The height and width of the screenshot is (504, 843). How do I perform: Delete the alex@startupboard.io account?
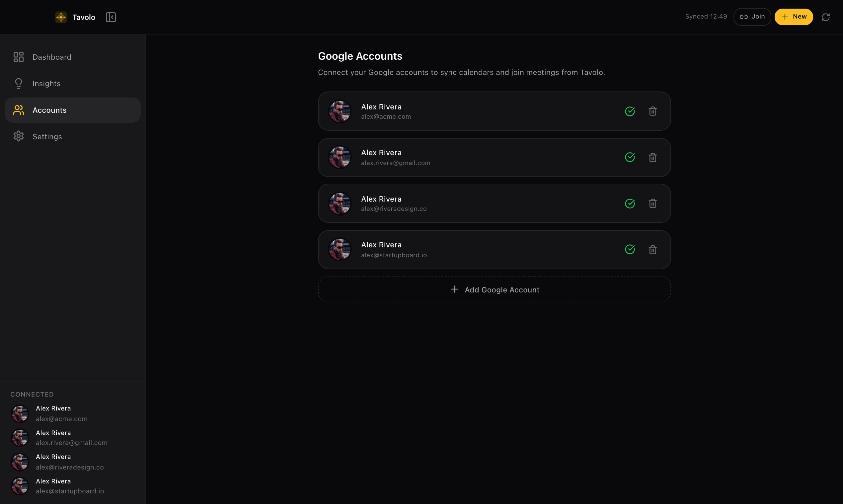click(652, 250)
